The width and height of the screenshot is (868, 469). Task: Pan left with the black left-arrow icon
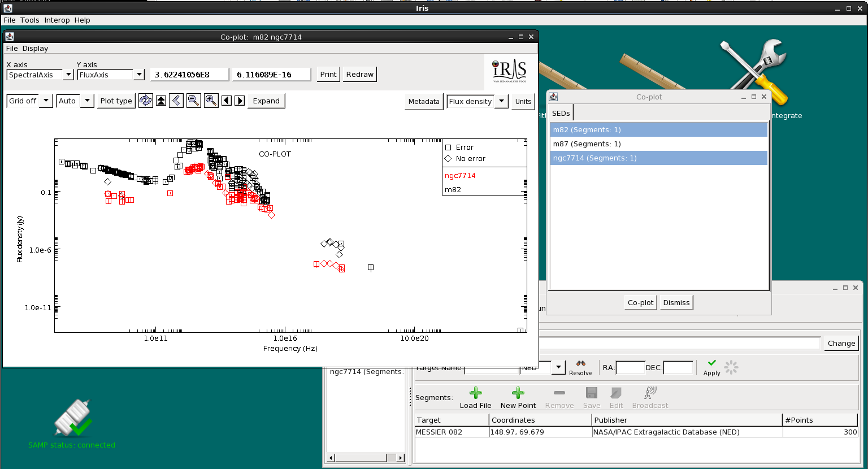pos(227,101)
